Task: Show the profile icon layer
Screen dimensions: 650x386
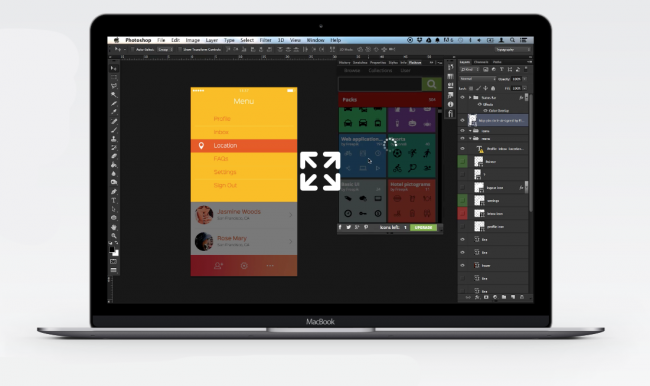Action: tap(463, 226)
